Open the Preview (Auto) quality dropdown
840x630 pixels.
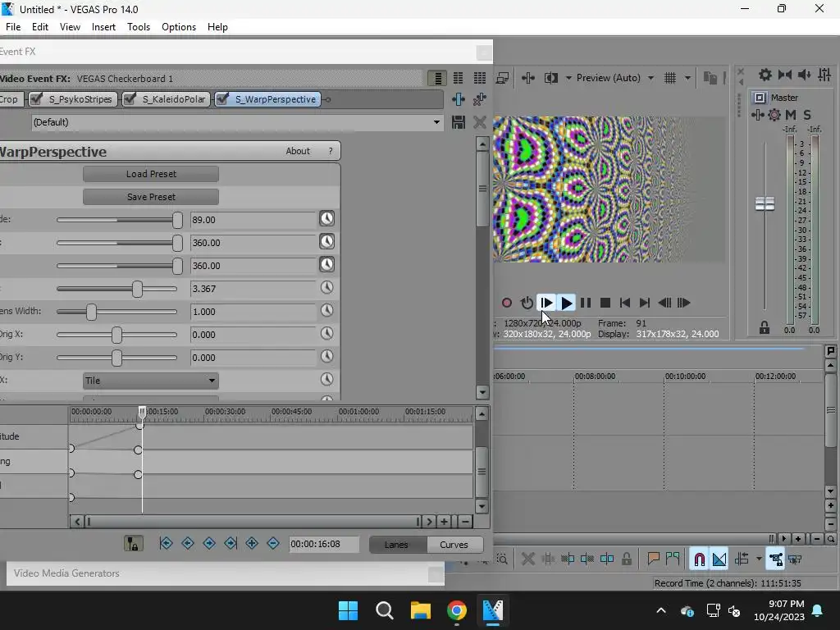[x=651, y=78]
